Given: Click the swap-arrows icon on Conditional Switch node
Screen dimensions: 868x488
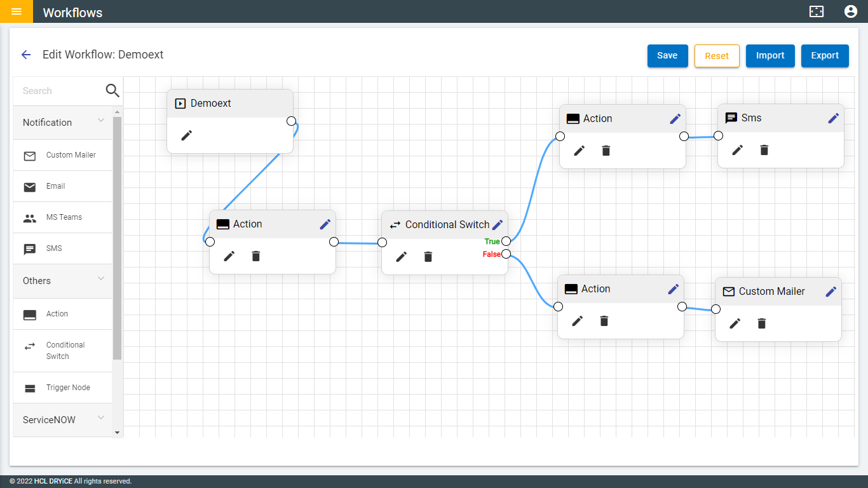Looking at the screenshot, I should point(395,225).
